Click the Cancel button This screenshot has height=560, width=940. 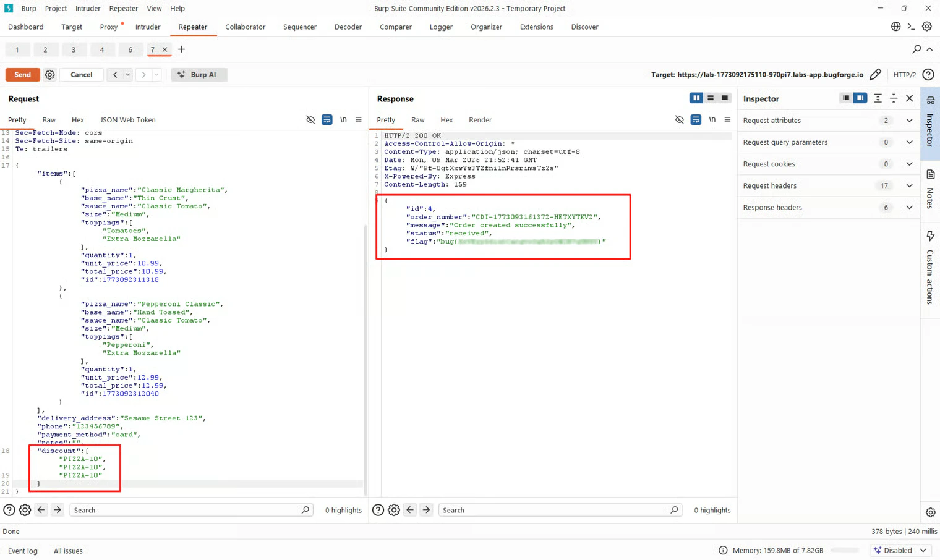pyautogui.click(x=82, y=75)
